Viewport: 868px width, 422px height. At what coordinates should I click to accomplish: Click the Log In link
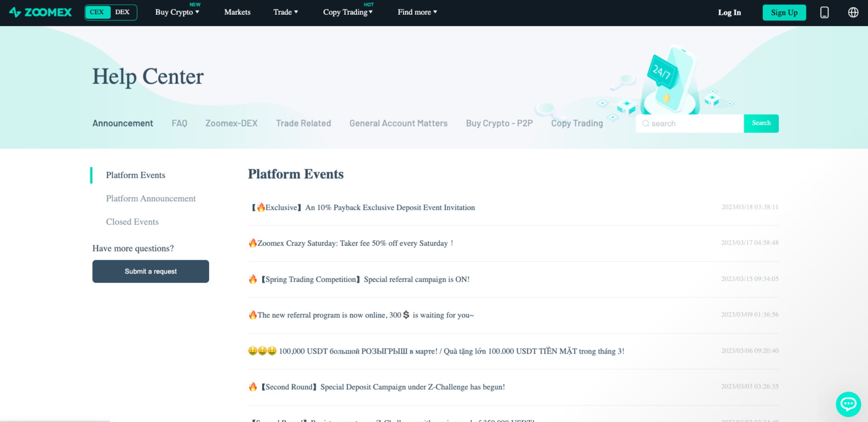pos(730,12)
